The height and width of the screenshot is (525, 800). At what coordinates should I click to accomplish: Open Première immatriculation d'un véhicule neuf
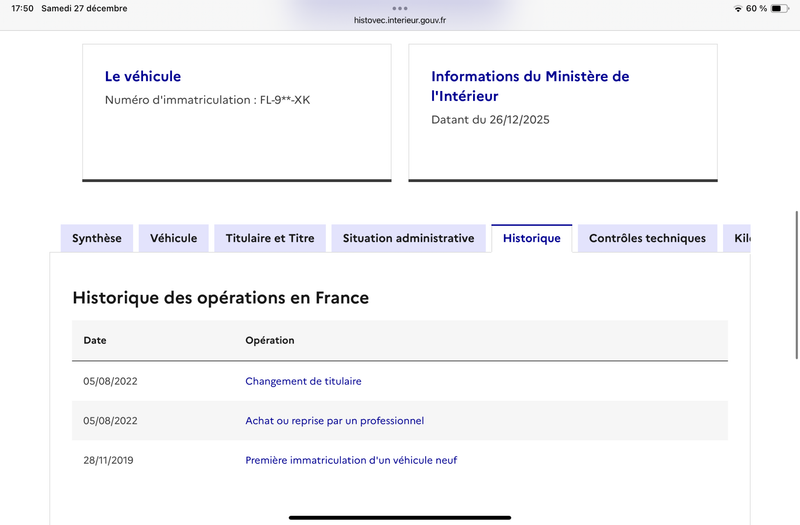pos(351,460)
